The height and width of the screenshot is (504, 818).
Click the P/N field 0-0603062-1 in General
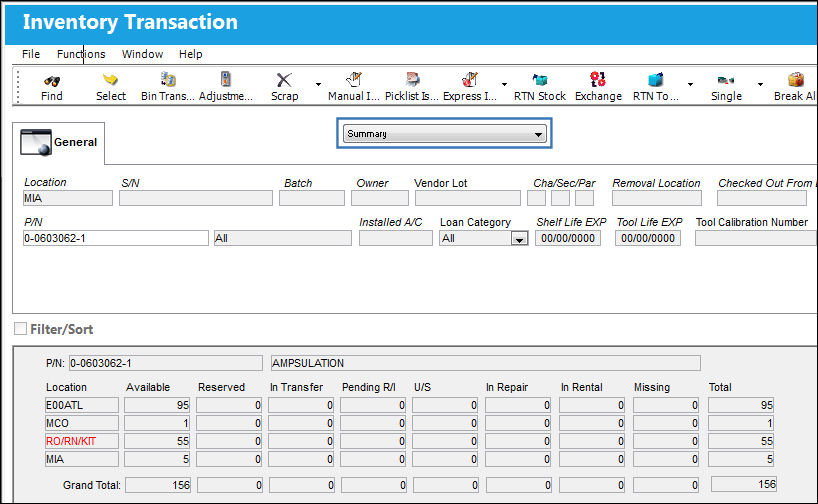click(x=116, y=238)
